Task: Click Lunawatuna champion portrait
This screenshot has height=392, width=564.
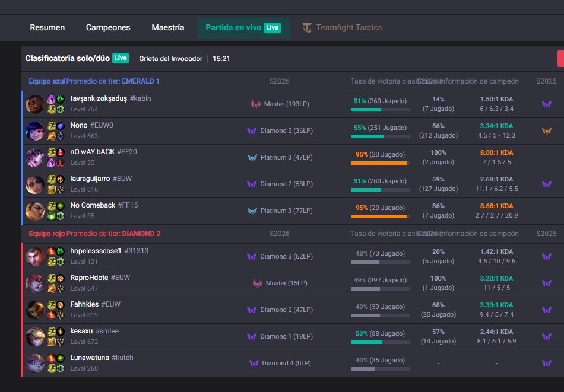Action: click(35, 364)
